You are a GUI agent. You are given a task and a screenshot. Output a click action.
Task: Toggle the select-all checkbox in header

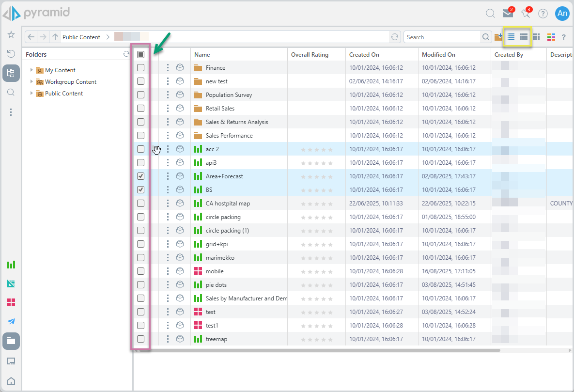[x=140, y=55]
